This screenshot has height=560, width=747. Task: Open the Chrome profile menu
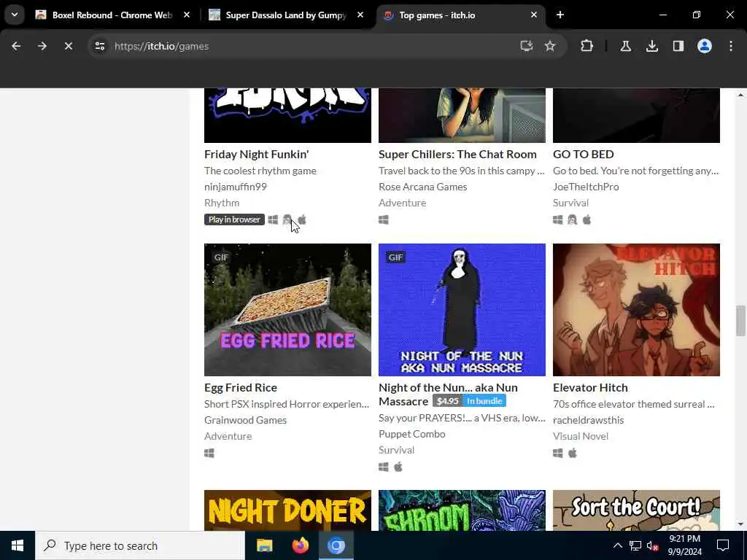pyautogui.click(x=705, y=46)
